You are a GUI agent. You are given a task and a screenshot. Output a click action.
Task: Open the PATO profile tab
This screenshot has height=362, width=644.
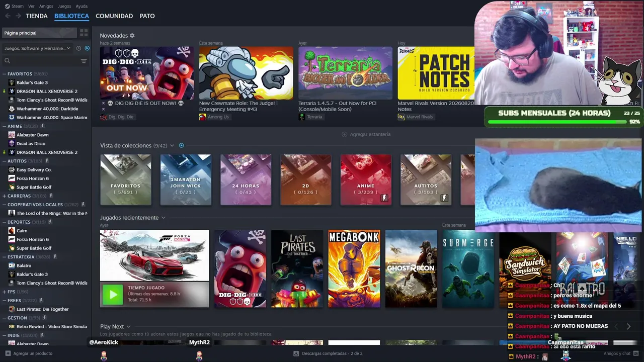pyautogui.click(x=147, y=16)
